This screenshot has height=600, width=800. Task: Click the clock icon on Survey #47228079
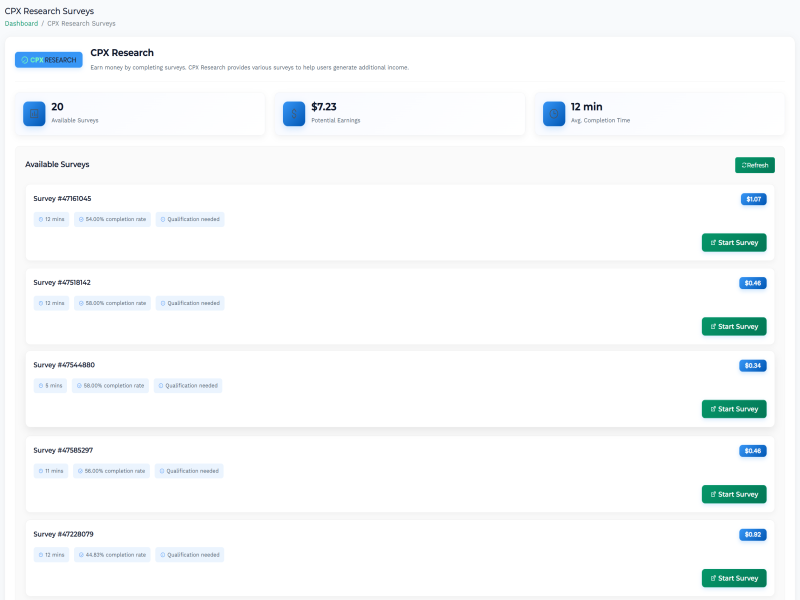41,555
